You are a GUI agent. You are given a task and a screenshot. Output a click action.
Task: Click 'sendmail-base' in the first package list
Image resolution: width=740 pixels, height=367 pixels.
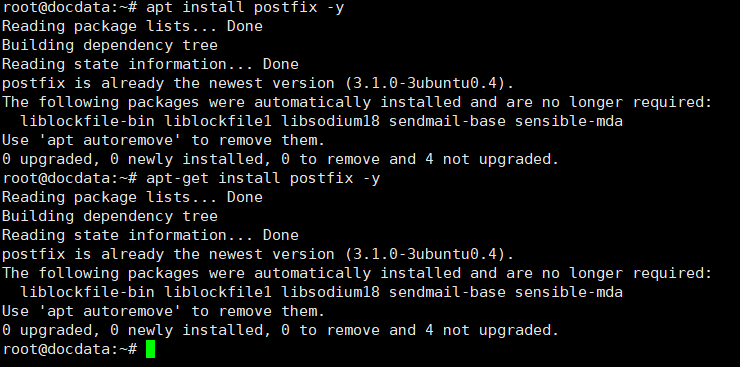(447, 121)
